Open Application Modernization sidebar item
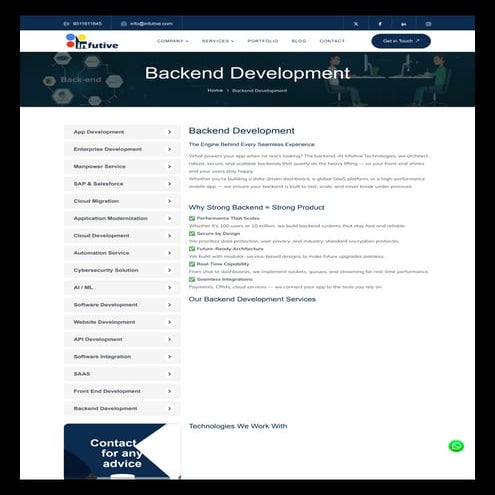The image size is (495, 495). (122, 218)
